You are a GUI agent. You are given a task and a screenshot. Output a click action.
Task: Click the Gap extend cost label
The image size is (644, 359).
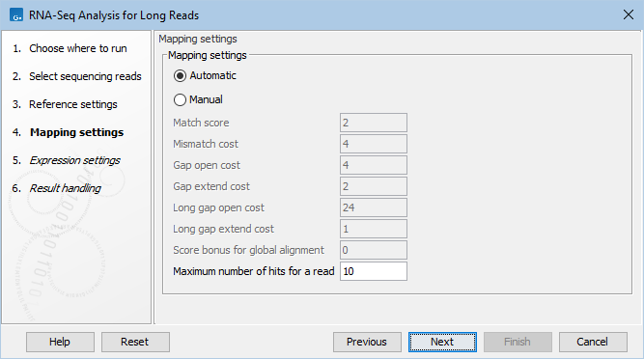click(211, 186)
